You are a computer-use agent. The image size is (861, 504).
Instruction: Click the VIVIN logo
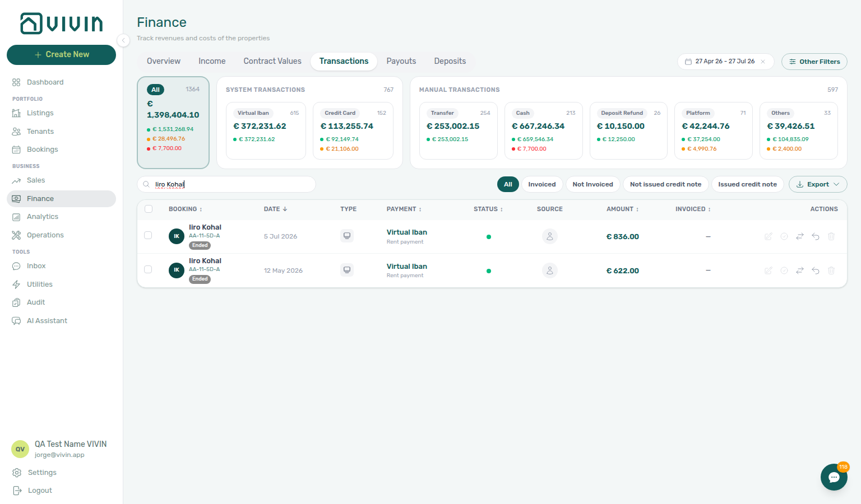click(62, 24)
